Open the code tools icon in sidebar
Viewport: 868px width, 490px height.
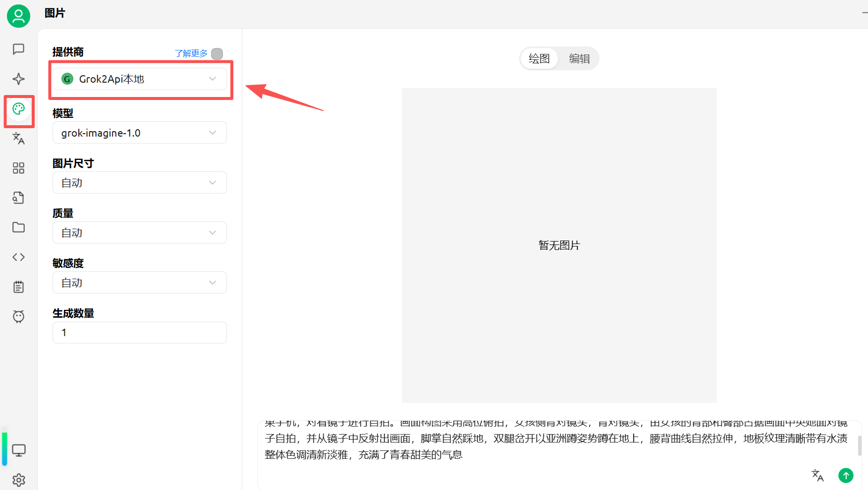pyautogui.click(x=18, y=257)
